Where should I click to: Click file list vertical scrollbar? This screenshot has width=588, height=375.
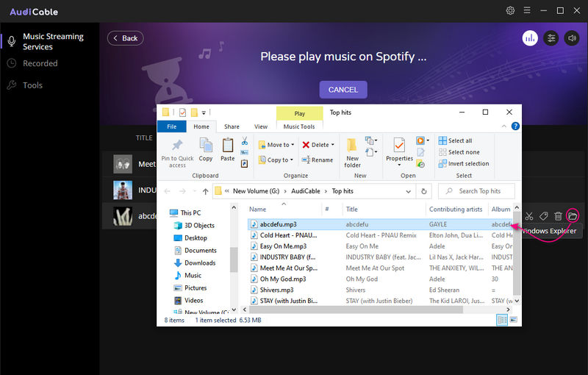tap(517, 254)
